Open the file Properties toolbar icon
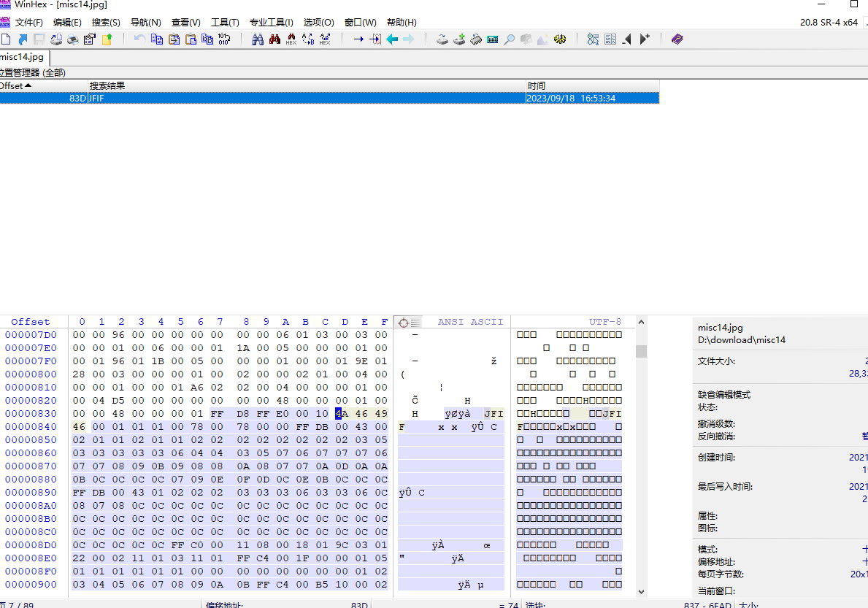Image resolution: width=868 pixels, height=608 pixels. pyautogui.click(x=90, y=39)
